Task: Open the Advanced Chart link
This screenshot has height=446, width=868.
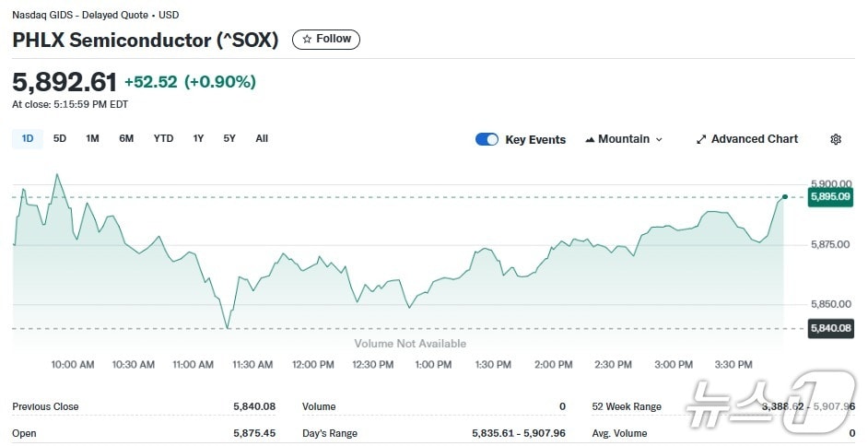Action: pyautogui.click(x=754, y=139)
